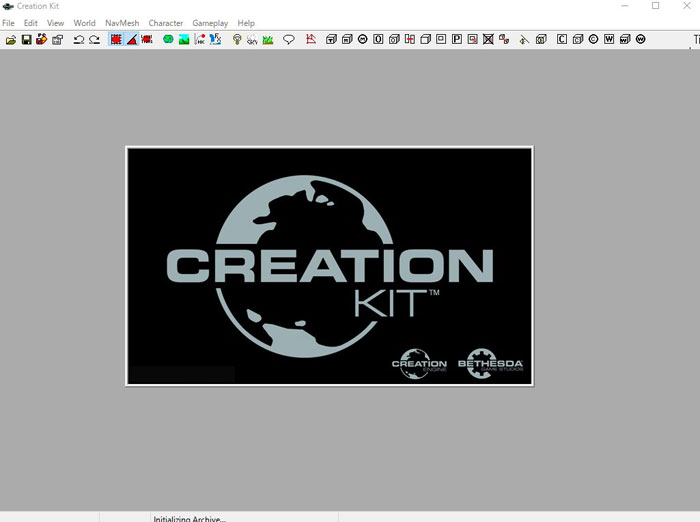Image resolution: width=700 pixels, height=522 pixels.
Task: Toggle Snap to Grid
Action: tap(116, 40)
